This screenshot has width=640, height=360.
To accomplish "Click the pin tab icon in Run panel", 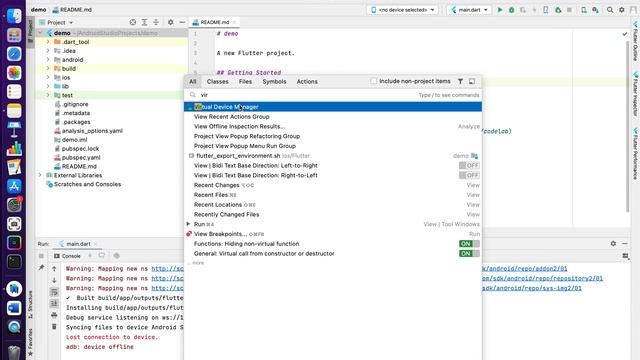I will point(41,268).
